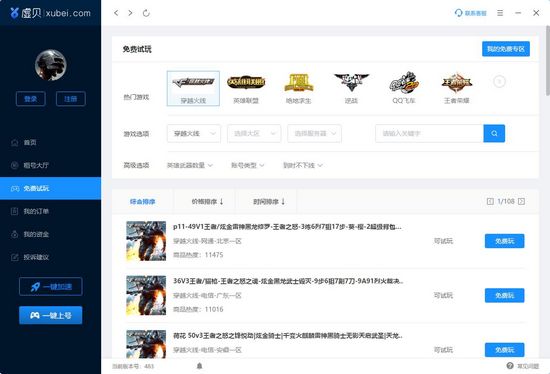
Task: Click the 注册 register button
Action: coord(71,99)
